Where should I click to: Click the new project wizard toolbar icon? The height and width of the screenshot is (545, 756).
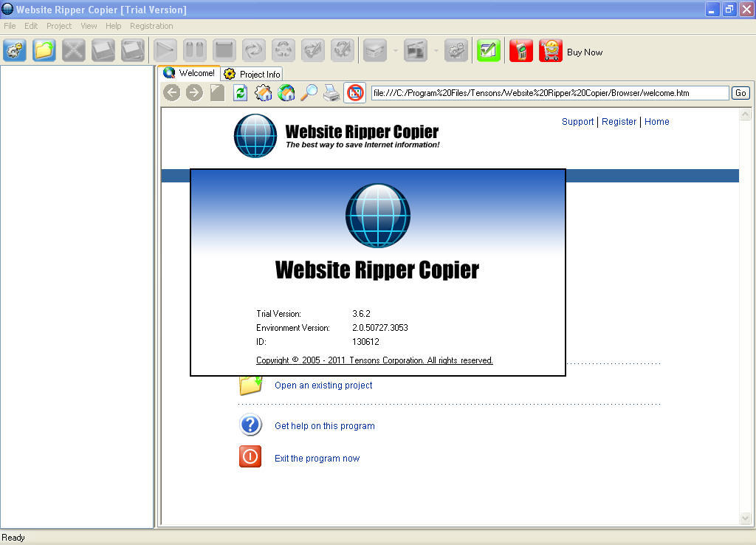tap(15, 51)
